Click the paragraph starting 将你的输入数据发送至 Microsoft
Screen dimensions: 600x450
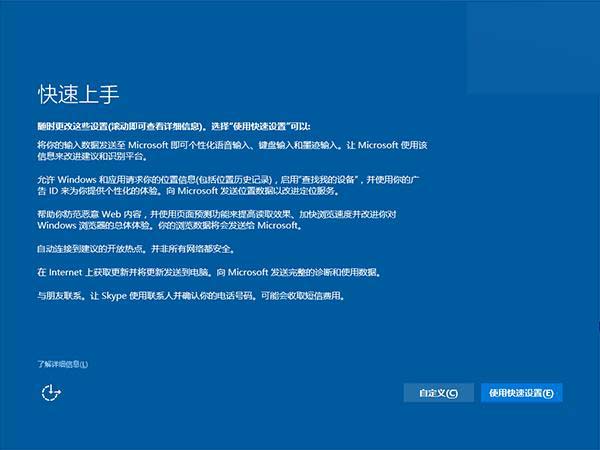232,150
